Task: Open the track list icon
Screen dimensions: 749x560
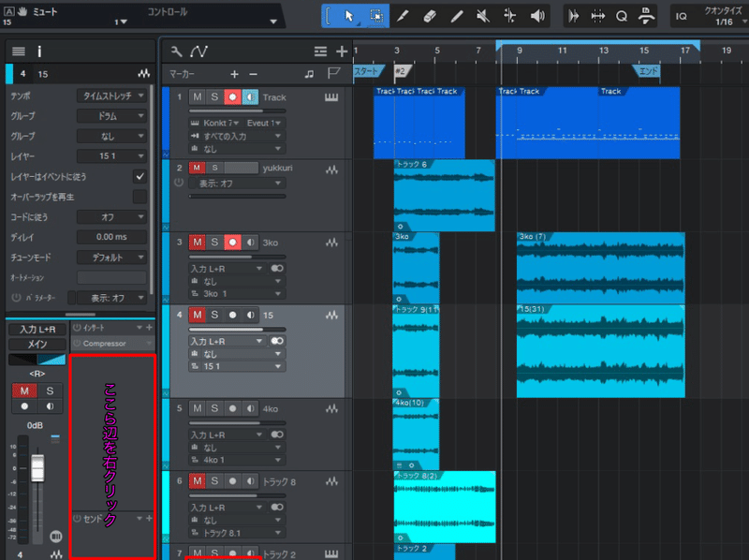Action: 320,52
